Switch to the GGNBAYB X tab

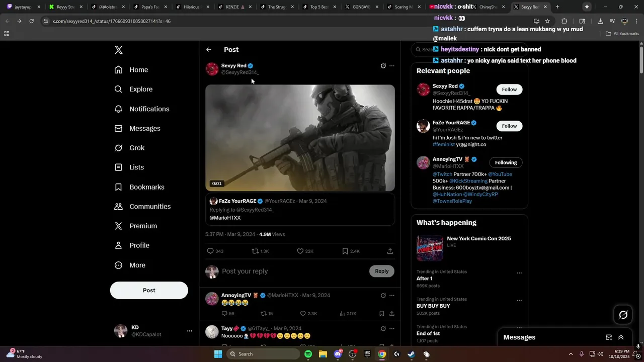click(x=361, y=7)
